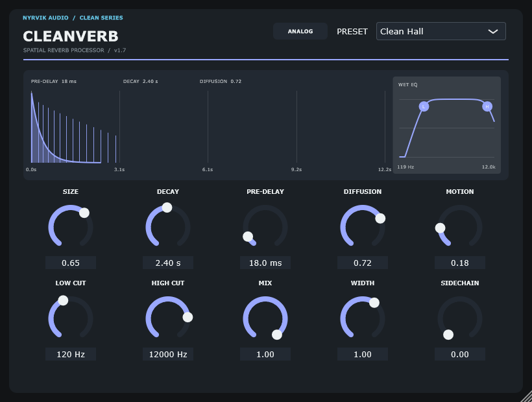Viewport: 532px width, 402px height.
Task: Open the Clean Hall preset dropdown
Action: coord(441,31)
